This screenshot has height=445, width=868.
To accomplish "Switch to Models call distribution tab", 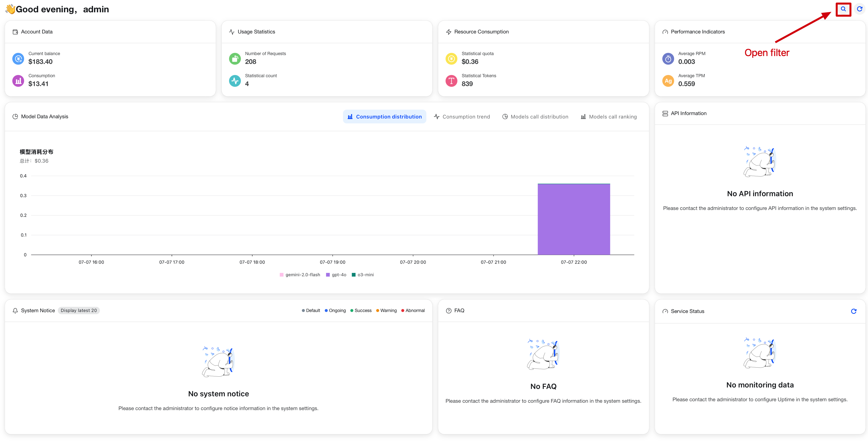I will (x=535, y=117).
